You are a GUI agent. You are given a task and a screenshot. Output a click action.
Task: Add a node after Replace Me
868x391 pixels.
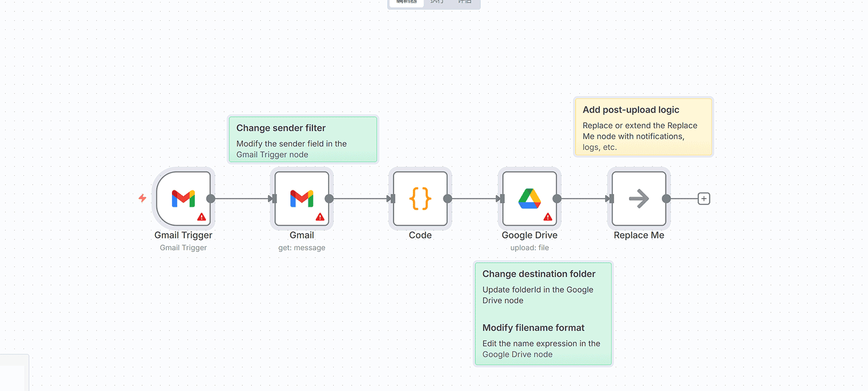704,199
